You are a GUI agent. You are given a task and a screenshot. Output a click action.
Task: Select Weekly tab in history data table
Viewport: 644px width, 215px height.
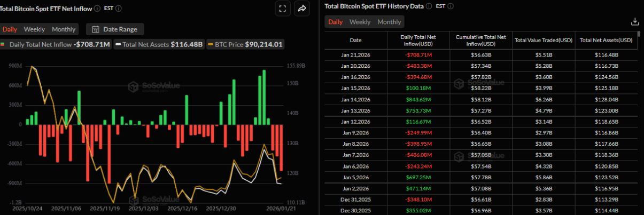[x=360, y=22]
